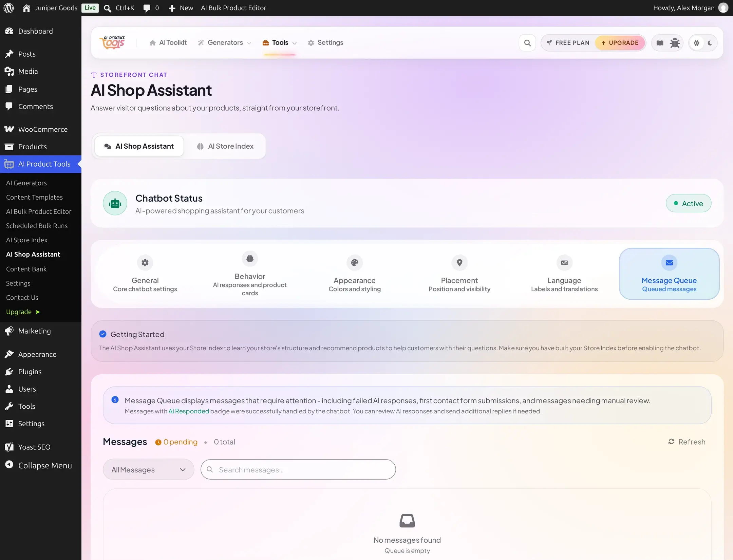Open Dashboard in WordPress sidebar
The image size is (733, 560).
point(41,31)
